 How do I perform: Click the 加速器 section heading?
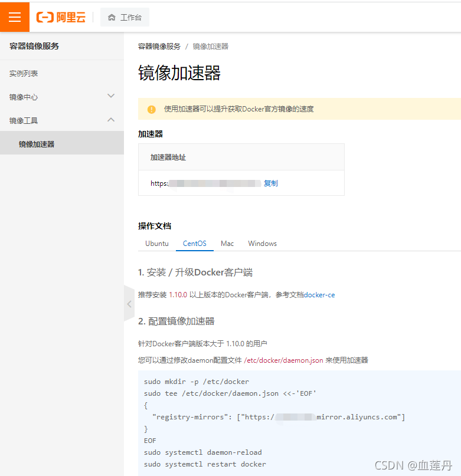tap(151, 134)
